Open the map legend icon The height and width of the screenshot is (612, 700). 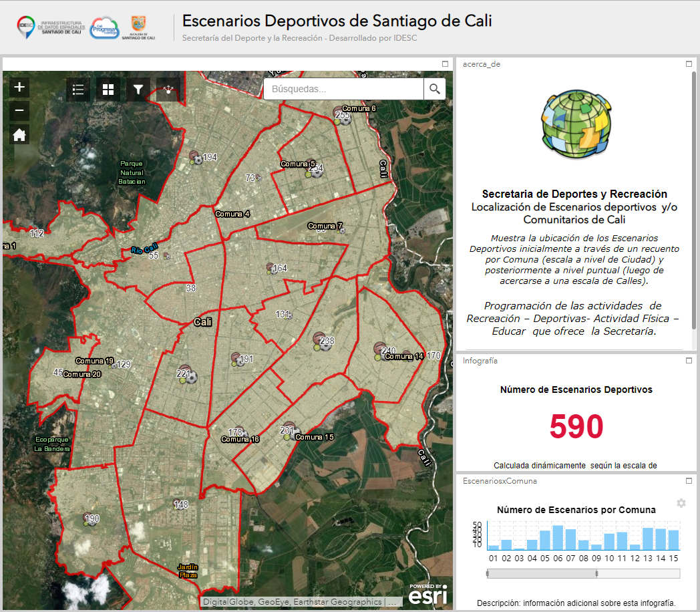77,90
